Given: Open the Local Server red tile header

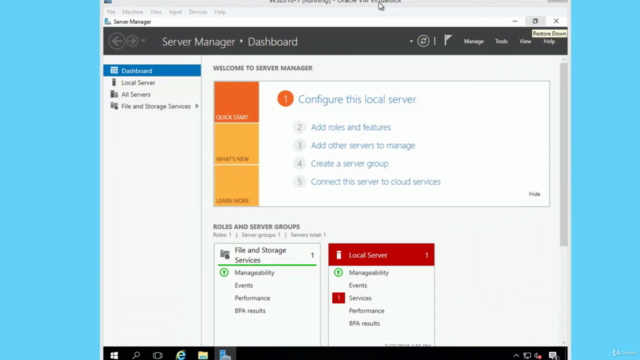Looking at the screenshot, I should coord(381,255).
